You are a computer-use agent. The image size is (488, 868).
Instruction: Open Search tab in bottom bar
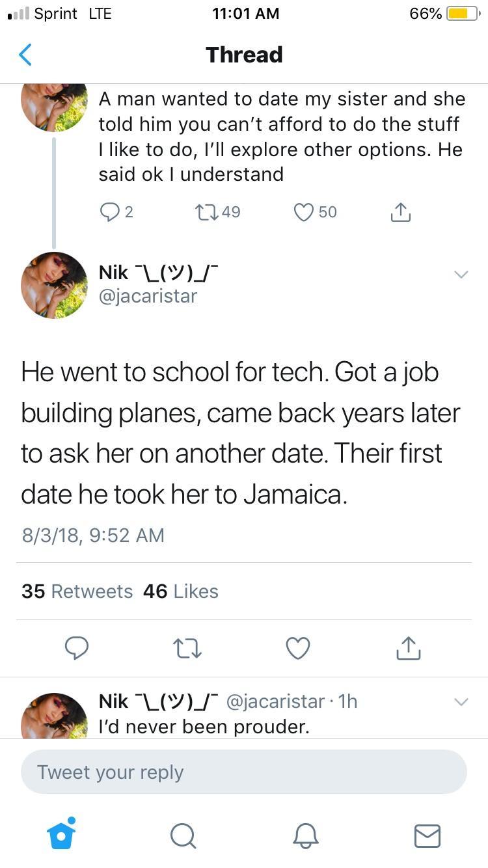(183, 835)
